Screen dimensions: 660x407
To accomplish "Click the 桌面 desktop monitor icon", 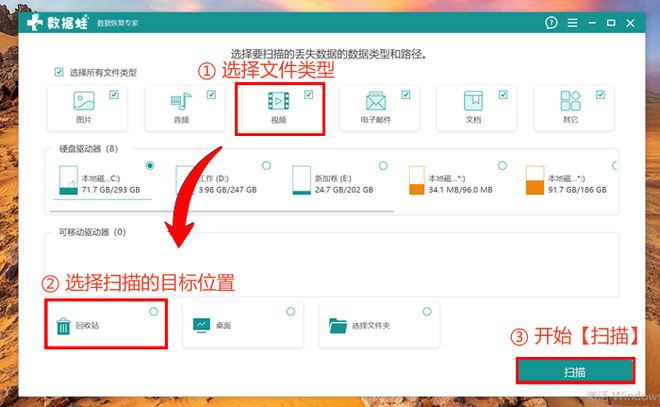I will pyautogui.click(x=202, y=325).
